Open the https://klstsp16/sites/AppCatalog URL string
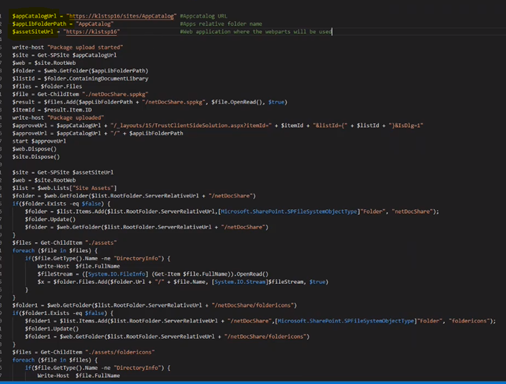This screenshot has width=506, height=384. coord(121,16)
